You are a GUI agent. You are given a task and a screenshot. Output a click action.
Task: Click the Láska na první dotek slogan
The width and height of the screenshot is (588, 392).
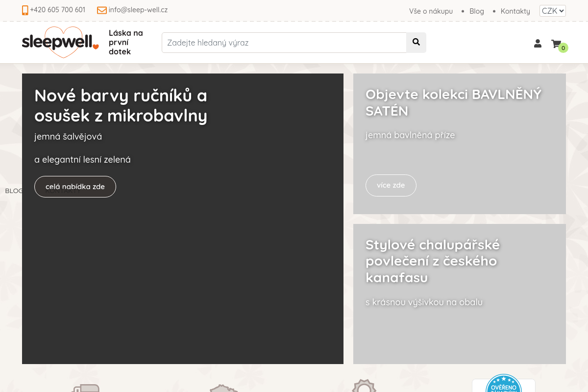coord(126,42)
